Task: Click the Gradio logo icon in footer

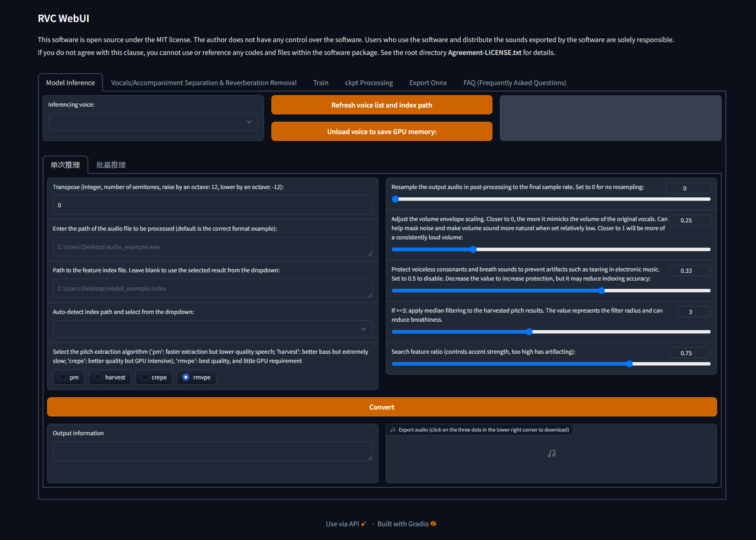Action: pyautogui.click(x=433, y=524)
